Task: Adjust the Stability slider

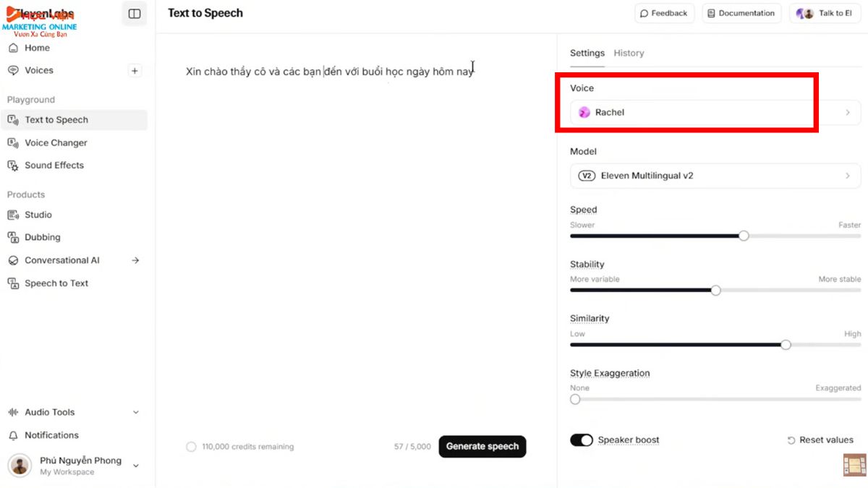Action: 715,290
